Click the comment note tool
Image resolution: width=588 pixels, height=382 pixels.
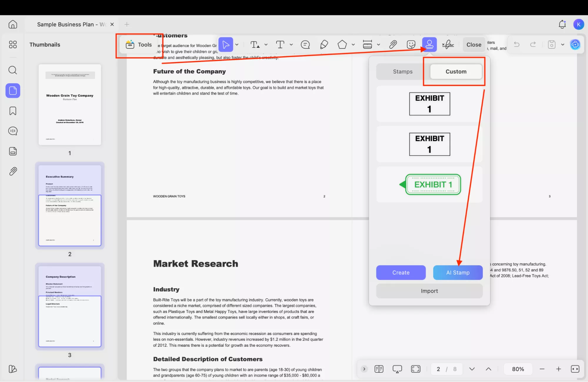[x=305, y=44]
